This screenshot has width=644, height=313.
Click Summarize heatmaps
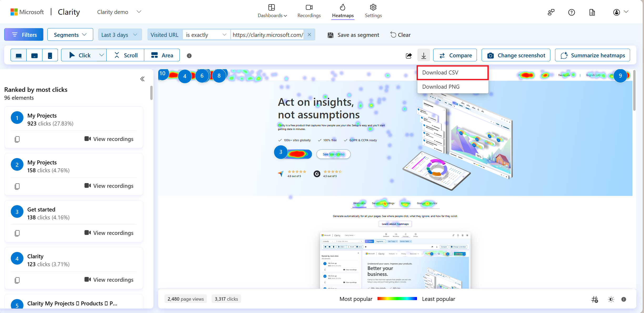(592, 55)
